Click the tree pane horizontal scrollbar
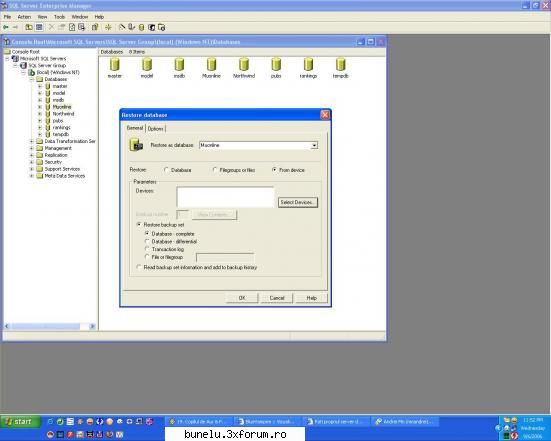The width and height of the screenshot is (551, 441). pos(49,326)
